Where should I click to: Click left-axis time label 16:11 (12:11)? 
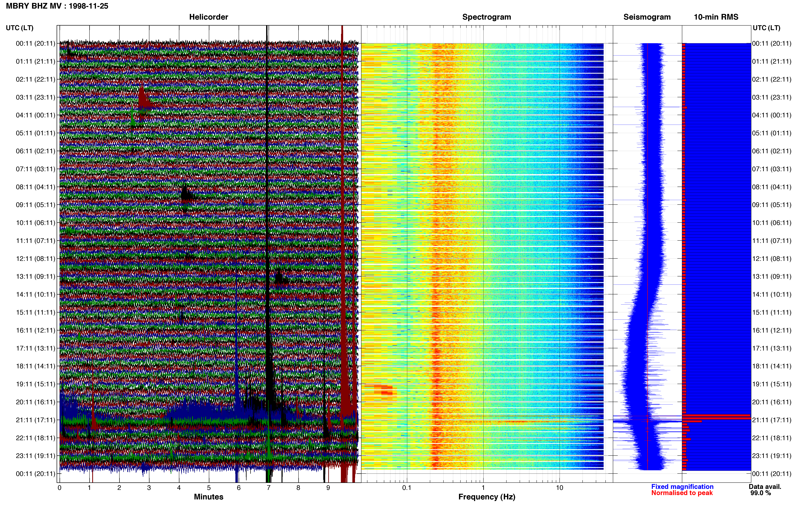(x=36, y=330)
